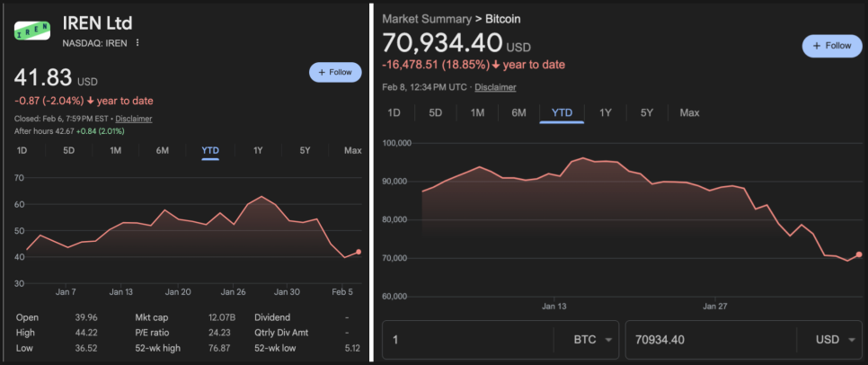Viewport: 868px width, 365px height.
Task: Switch IREN chart to 5D range
Action: tap(69, 150)
